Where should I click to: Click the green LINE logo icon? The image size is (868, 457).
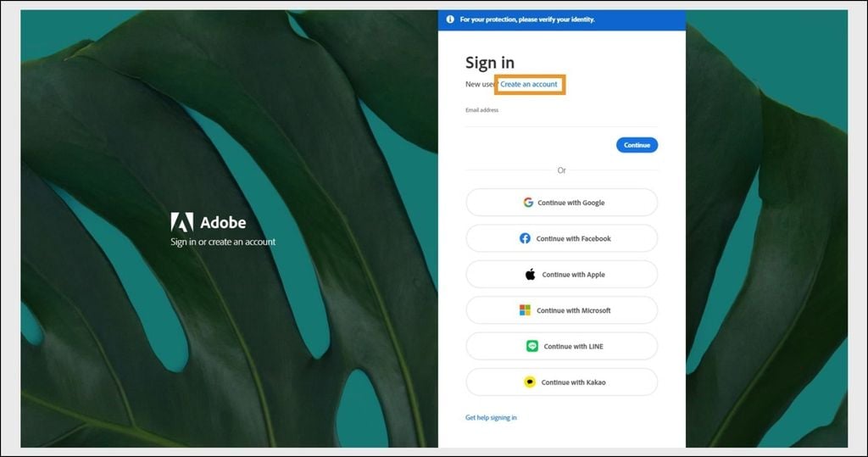(532, 346)
